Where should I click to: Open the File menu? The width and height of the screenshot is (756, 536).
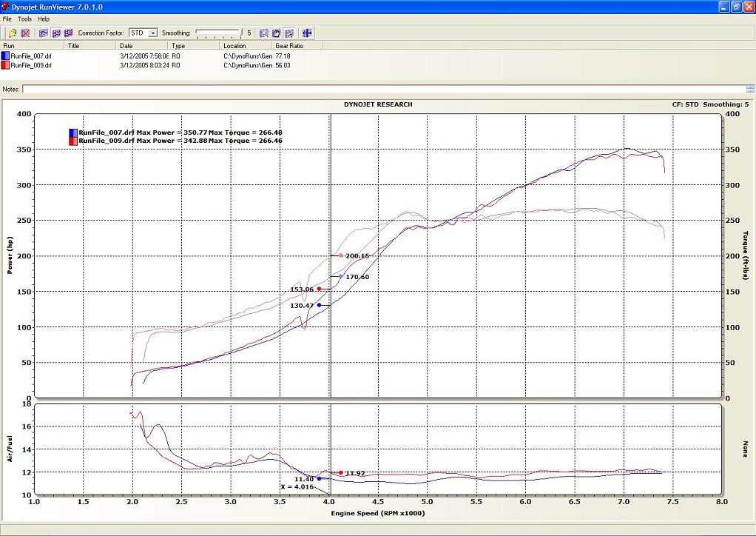coord(7,19)
